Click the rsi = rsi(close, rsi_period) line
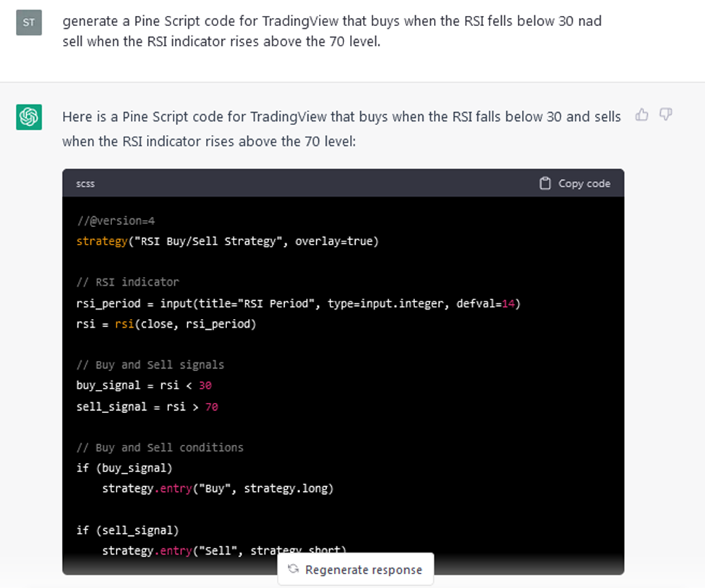Viewport: 705px width, 588px height. pos(166,324)
